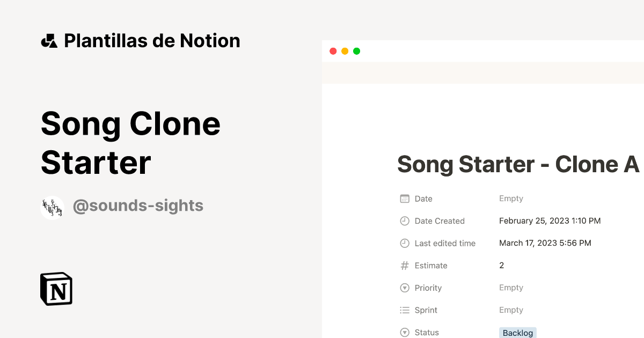The width and height of the screenshot is (644, 338).
Task: Click the green traffic light dot
Action: [x=356, y=50]
